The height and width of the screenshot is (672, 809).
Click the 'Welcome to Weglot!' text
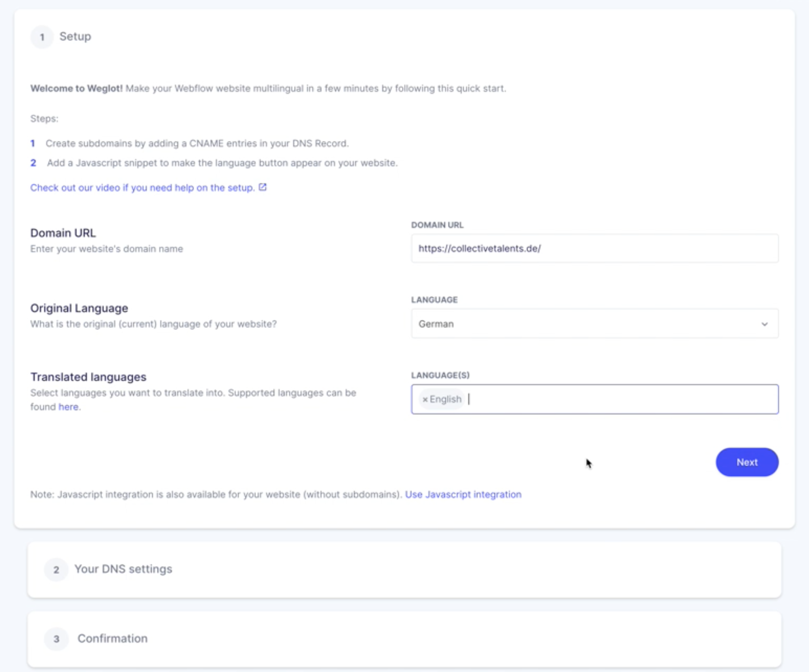[x=76, y=89]
